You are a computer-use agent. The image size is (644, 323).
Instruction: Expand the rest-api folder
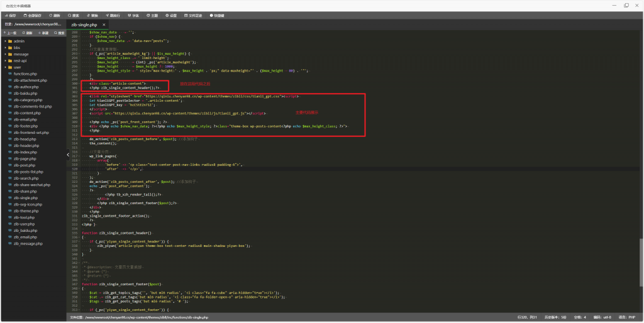[20, 60]
